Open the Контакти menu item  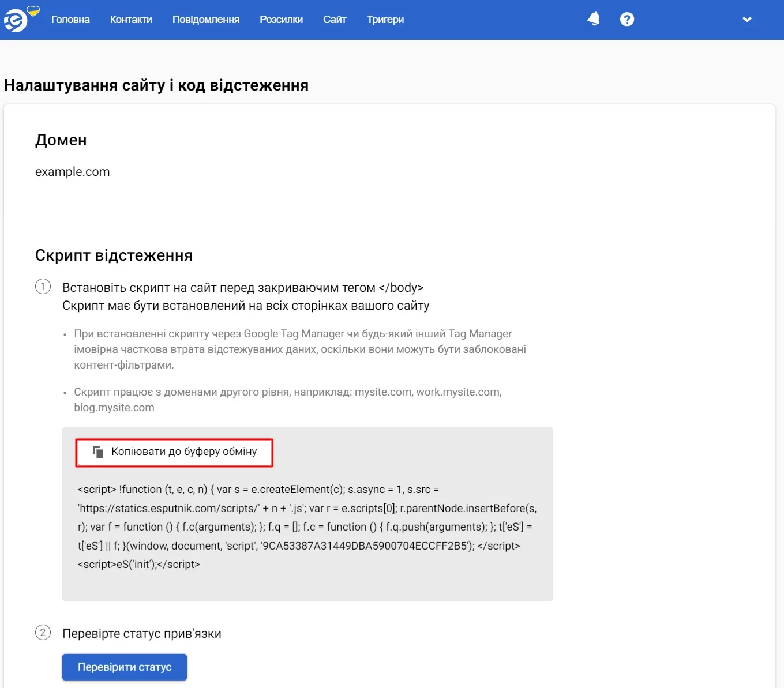[131, 20]
